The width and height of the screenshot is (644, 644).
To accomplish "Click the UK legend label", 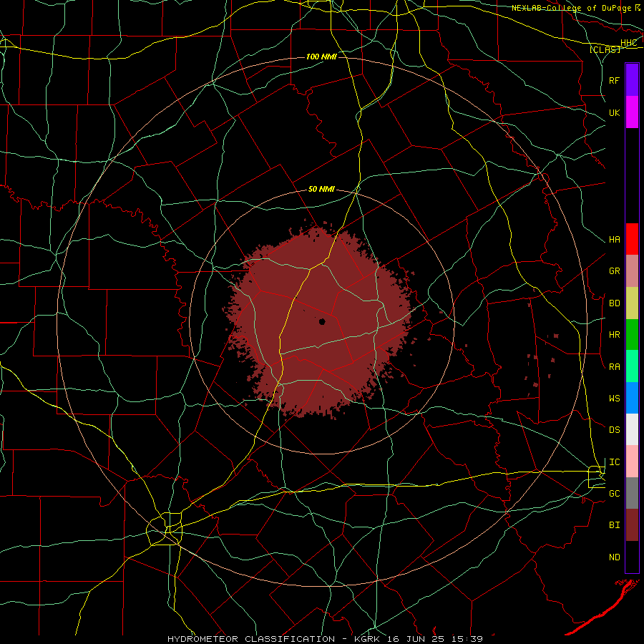I will (614, 112).
